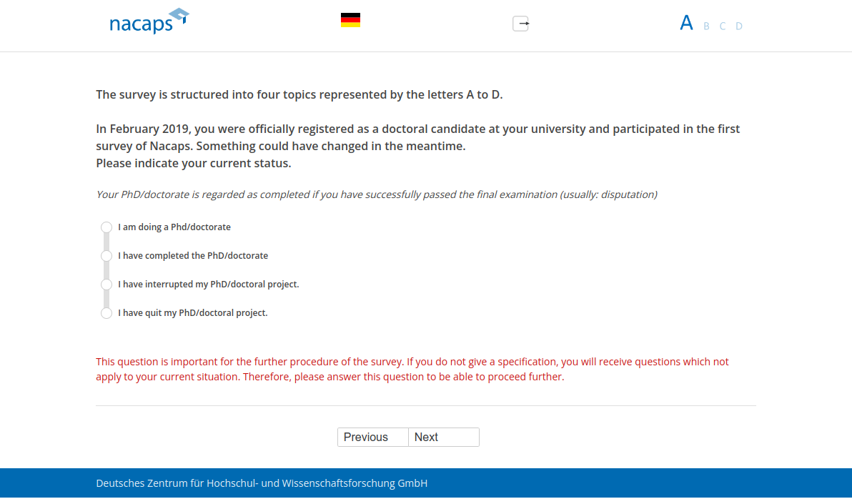Click the Deutsches Zentrum footer text
The width and height of the screenshot is (852, 504).
pyautogui.click(x=262, y=483)
